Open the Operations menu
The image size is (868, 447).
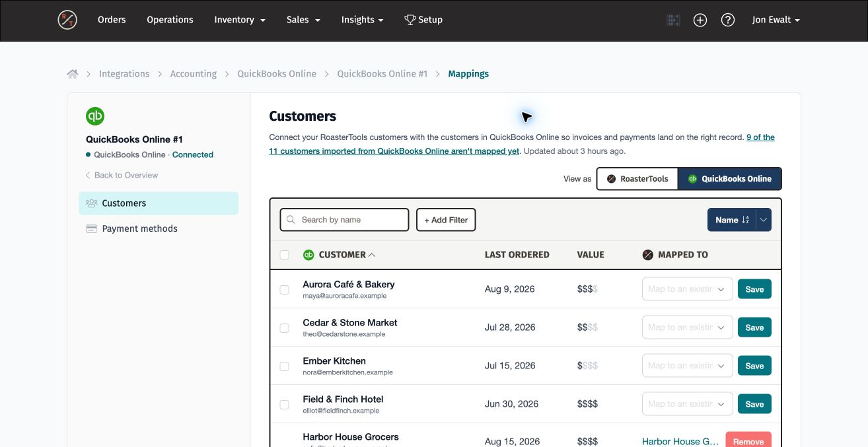pyautogui.click(x=170, y=20)
